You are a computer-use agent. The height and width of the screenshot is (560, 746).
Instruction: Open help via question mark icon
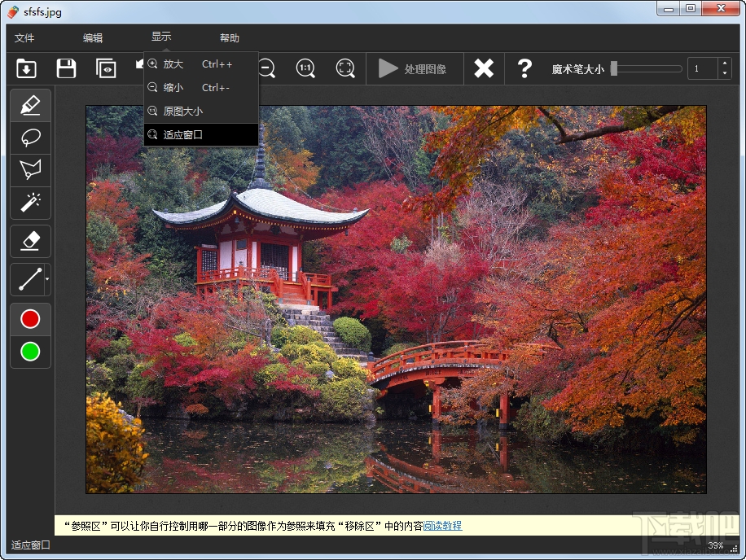pos(524,68)
